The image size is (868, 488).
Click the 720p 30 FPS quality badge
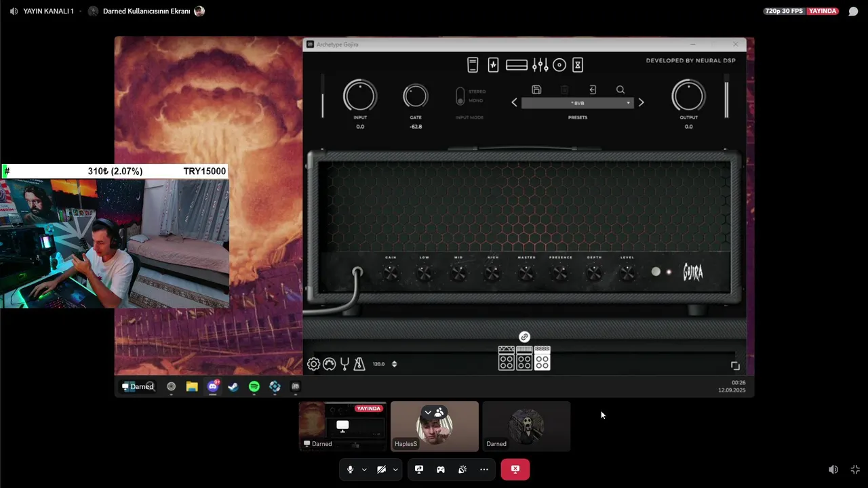pos(784,11)
